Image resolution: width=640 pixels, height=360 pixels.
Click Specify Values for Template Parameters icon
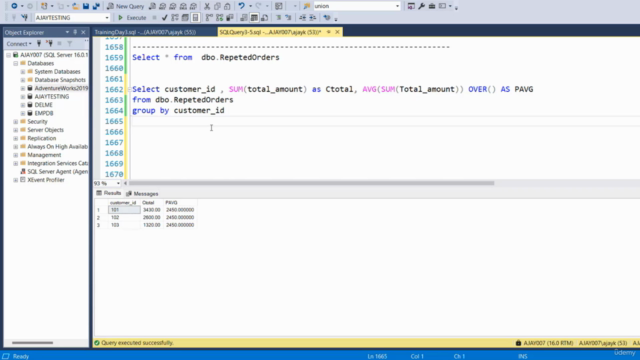point(327,18)
